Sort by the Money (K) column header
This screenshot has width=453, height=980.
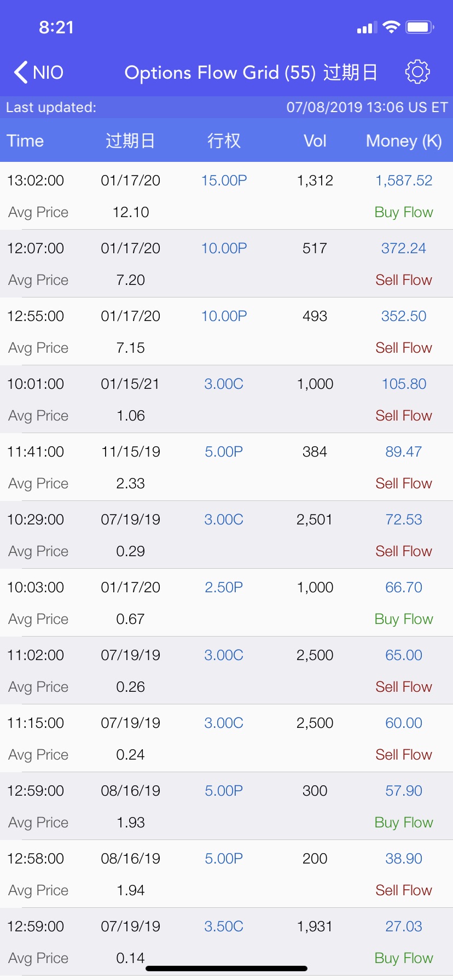tap(404, 141)
